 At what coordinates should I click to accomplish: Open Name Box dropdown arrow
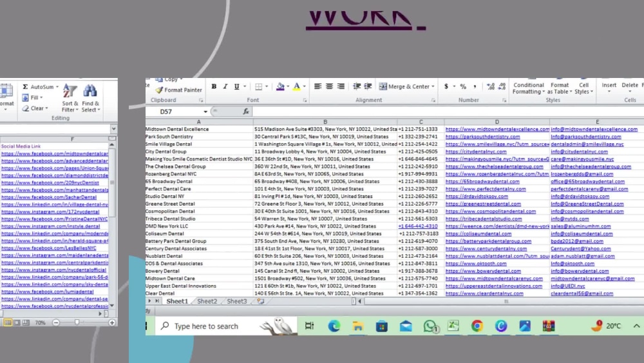205,112
